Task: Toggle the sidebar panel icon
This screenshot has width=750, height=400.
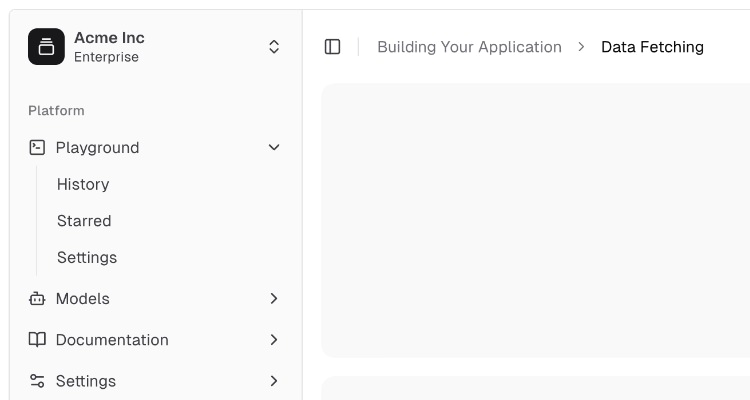Action: pyautogui.click(x=333, y=47)
